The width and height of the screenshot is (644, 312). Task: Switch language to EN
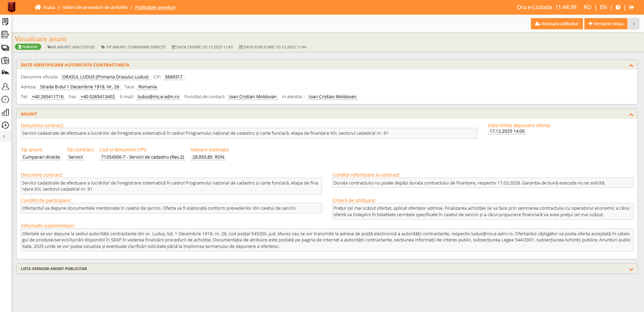tap(603, 7)
